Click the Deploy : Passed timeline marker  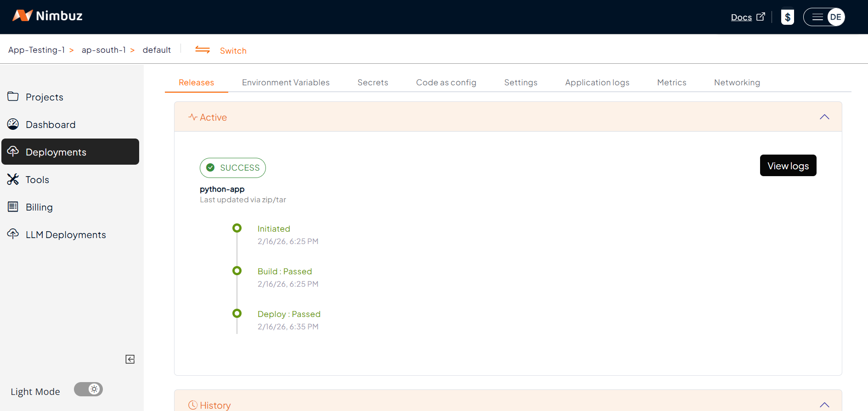237,314
